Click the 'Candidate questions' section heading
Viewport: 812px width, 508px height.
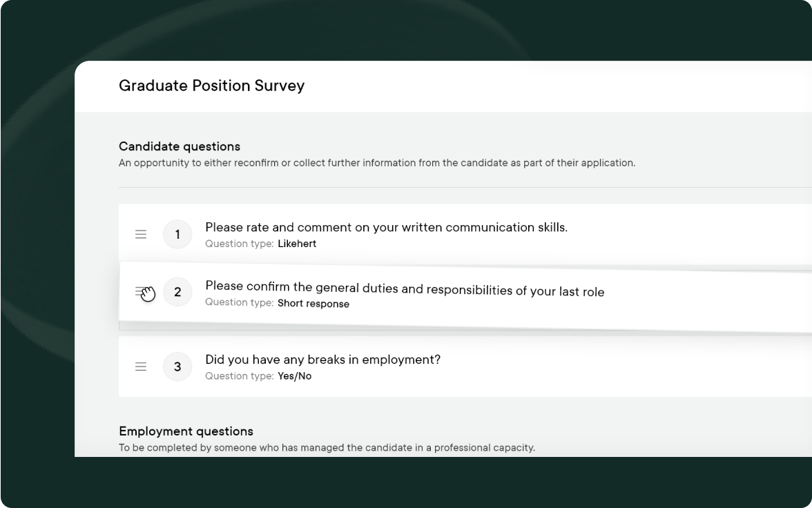180,146
